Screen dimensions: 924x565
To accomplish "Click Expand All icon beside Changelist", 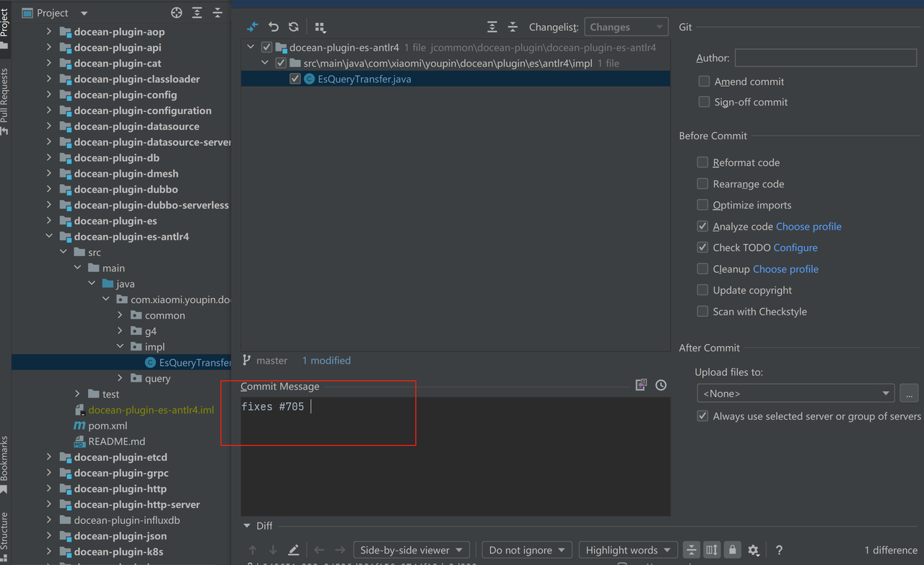I will point(492,27).
